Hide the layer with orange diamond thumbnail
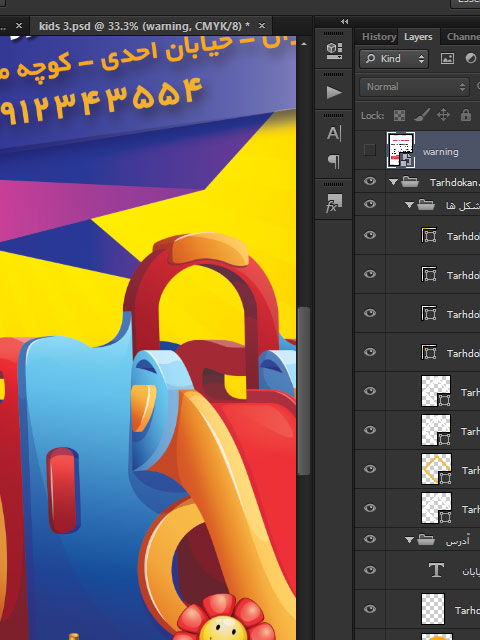 [370, 469]
